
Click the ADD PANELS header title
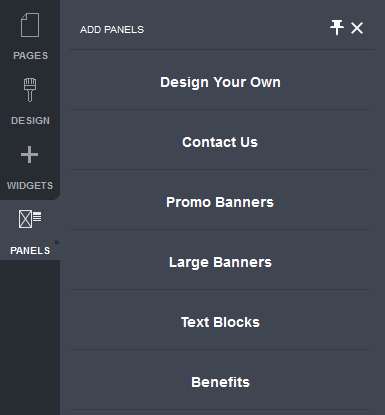[x=112, y=30]
